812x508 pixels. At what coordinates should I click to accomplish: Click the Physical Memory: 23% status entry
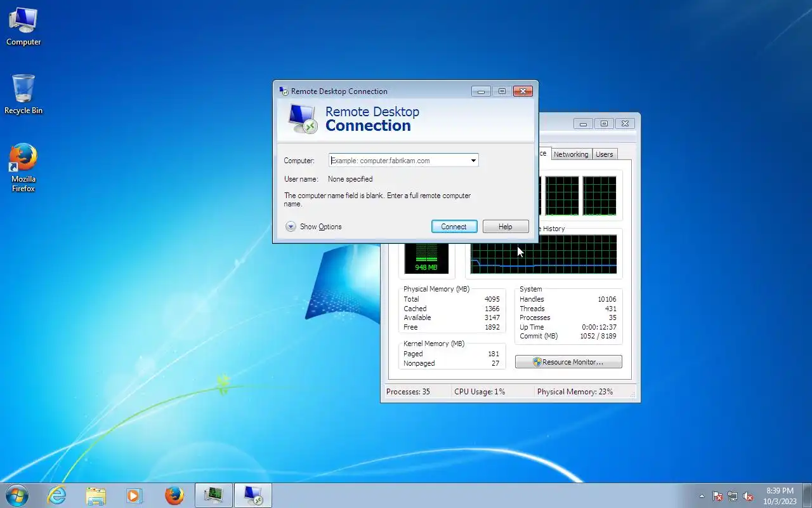[x=575, y=392]
